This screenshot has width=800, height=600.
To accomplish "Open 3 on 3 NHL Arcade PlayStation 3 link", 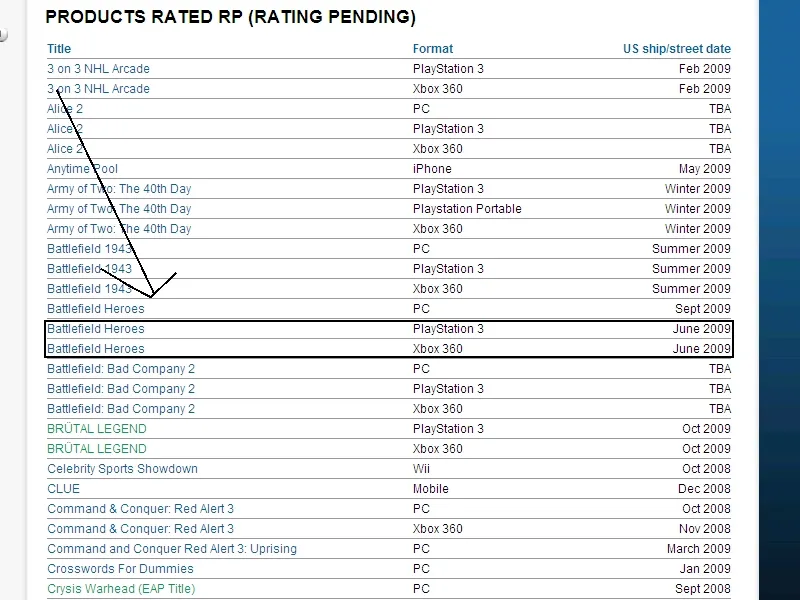I will (x=98, y=69).
